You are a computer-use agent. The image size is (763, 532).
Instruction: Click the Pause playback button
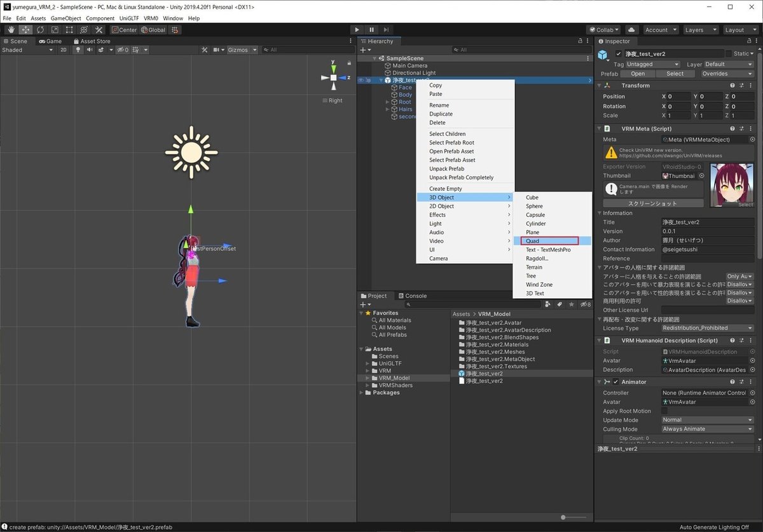pos(372,30)
